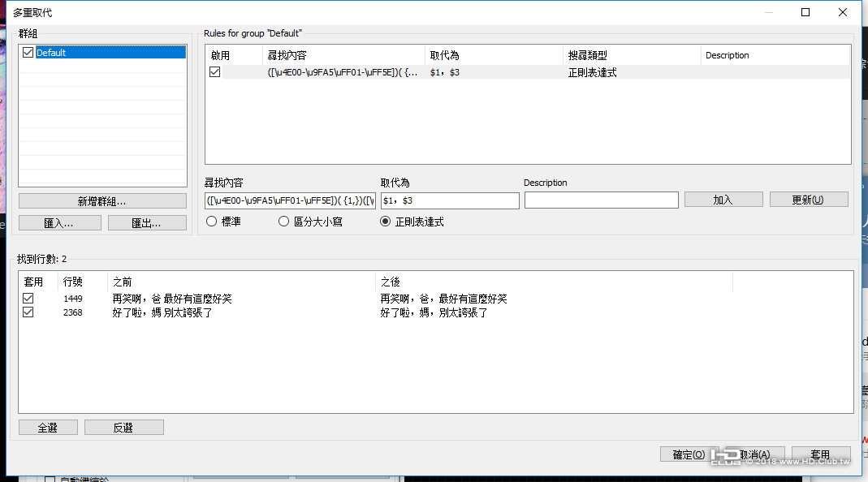Image resolution: width=868 pixels, height=482 pixels.
Task: Click line number 1449 in results
Action: tap(73, 299)
